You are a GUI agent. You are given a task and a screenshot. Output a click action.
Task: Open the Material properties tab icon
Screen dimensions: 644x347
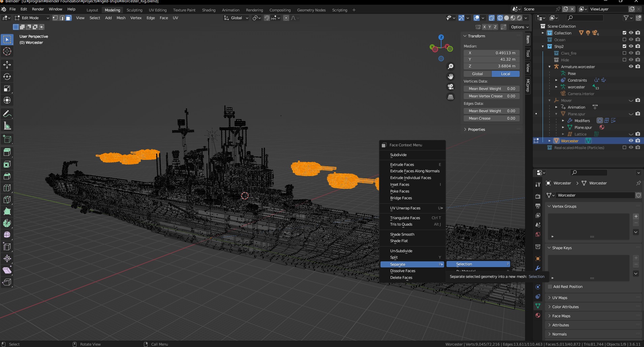(x=538, y=315)
